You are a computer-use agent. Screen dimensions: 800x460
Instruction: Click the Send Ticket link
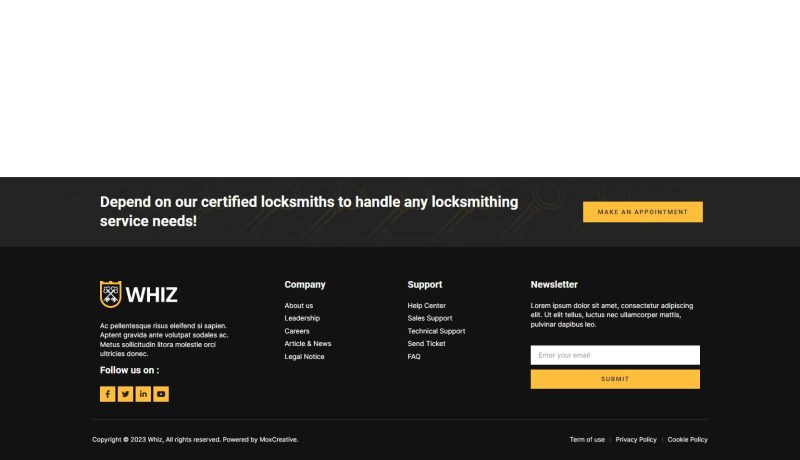426,344
